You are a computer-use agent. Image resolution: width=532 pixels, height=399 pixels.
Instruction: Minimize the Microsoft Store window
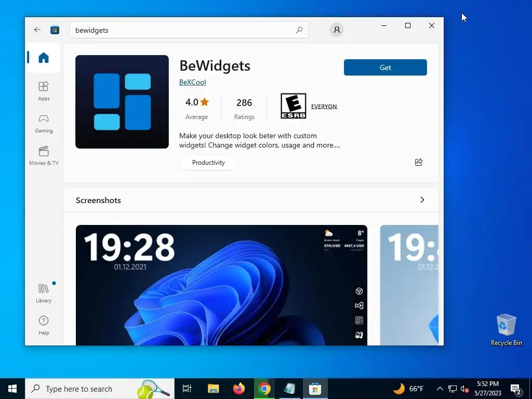(x=384, y=25)
